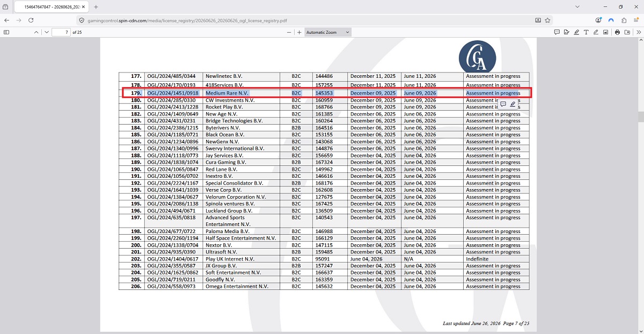Click the floating comment button on the selection
This screenshot has width=644, height=334.
coord(503,104)
